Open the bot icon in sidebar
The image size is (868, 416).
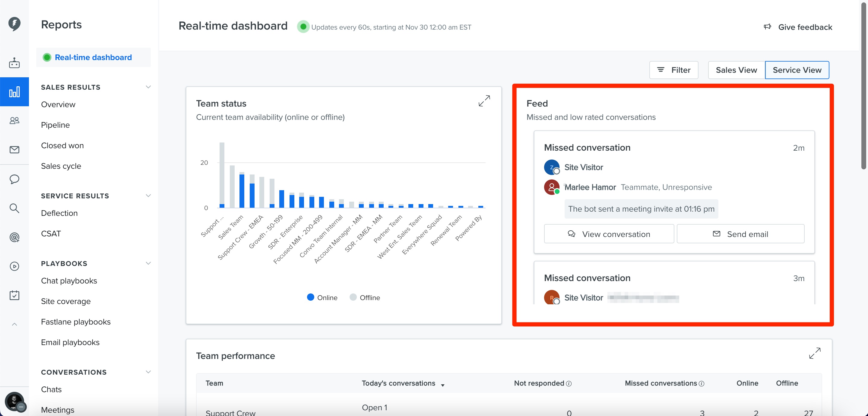(x=14, y=63)
